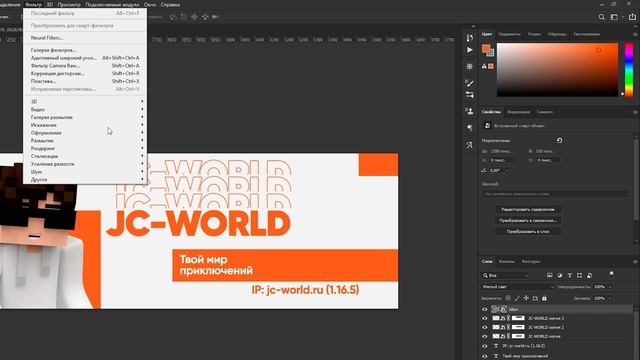Open the layer opacity slider arrow
This screenshot has height=360, width=640.
(610, 287)
